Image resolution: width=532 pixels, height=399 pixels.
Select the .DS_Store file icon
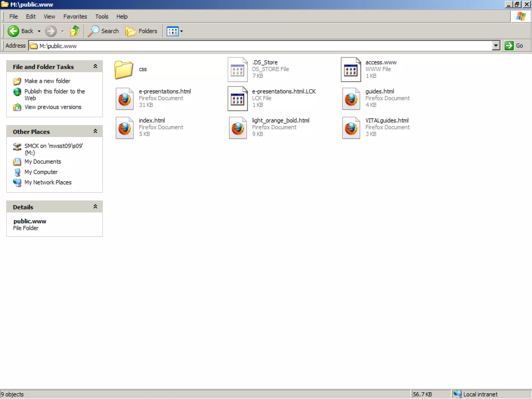pos(237,70)
